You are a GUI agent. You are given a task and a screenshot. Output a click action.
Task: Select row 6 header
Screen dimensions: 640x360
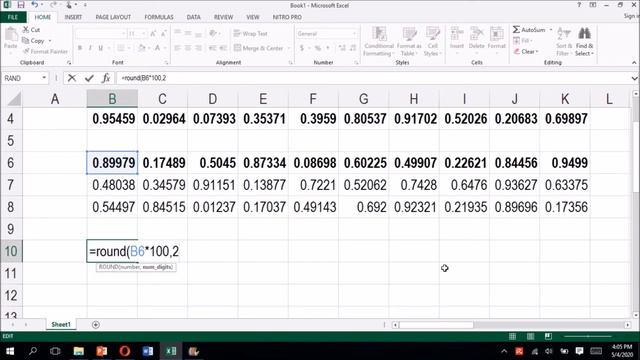click(x=11, y=162)
